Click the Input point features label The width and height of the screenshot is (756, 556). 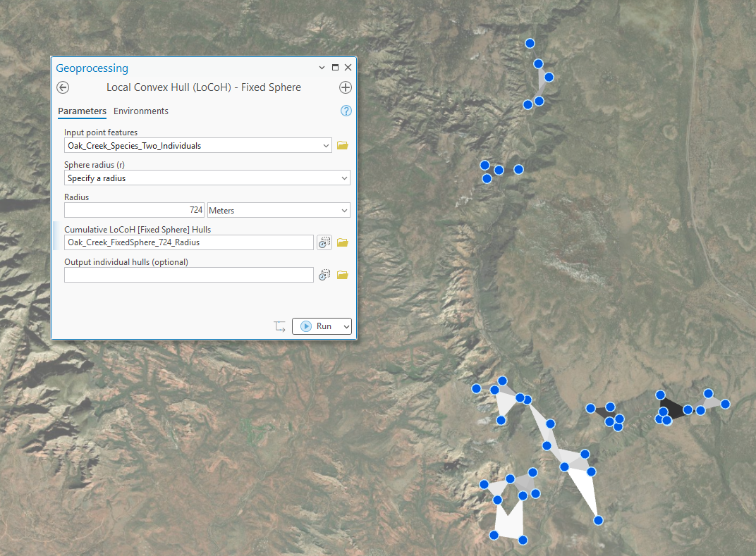pos(101,132)
